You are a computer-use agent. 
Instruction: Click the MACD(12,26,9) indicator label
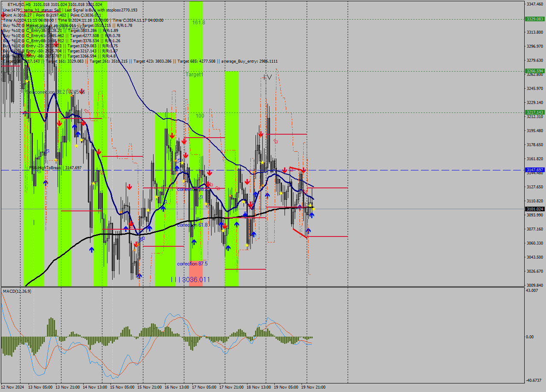17,291
